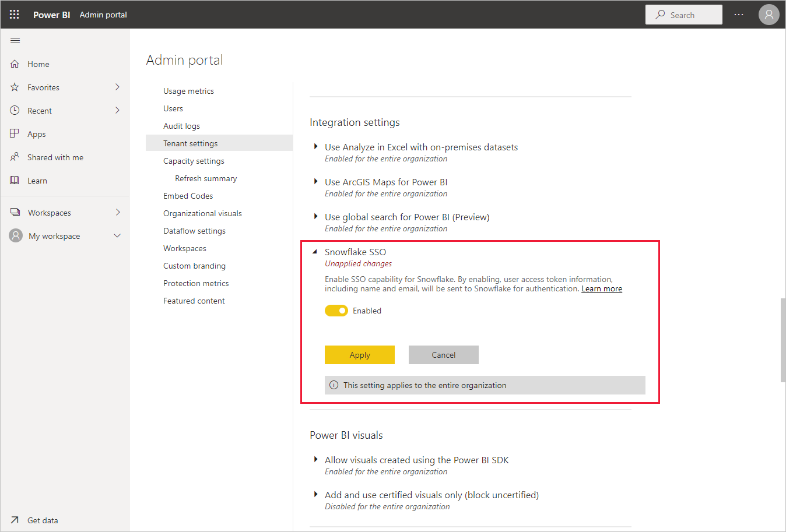Collapse the Snowflake SSO setting

(315, 252)
